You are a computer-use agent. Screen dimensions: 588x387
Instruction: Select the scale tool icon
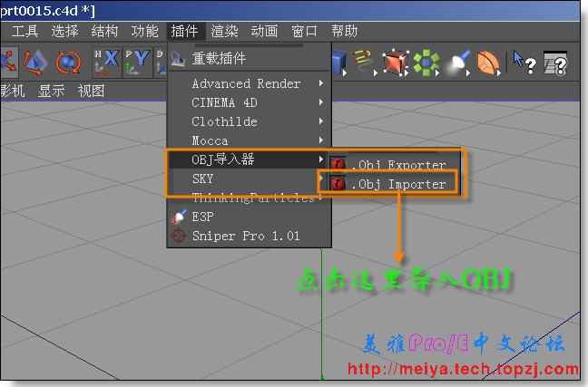point(35,63)
